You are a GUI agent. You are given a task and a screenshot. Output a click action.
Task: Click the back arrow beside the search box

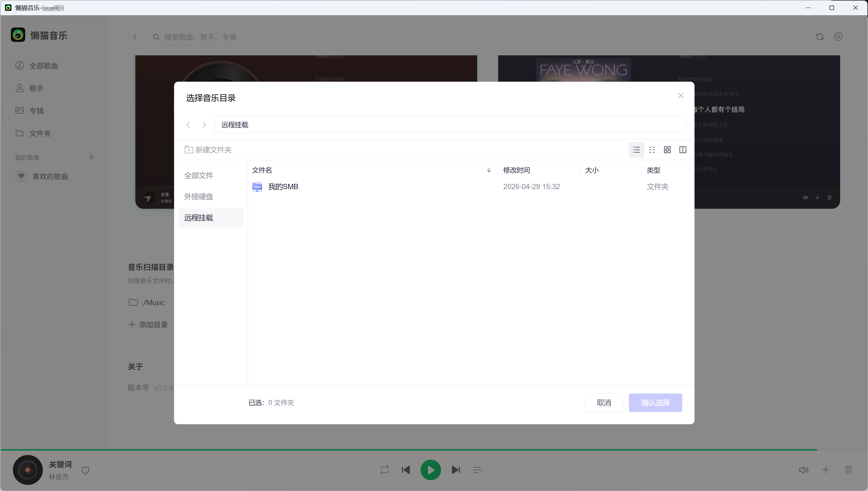point(135,37)
